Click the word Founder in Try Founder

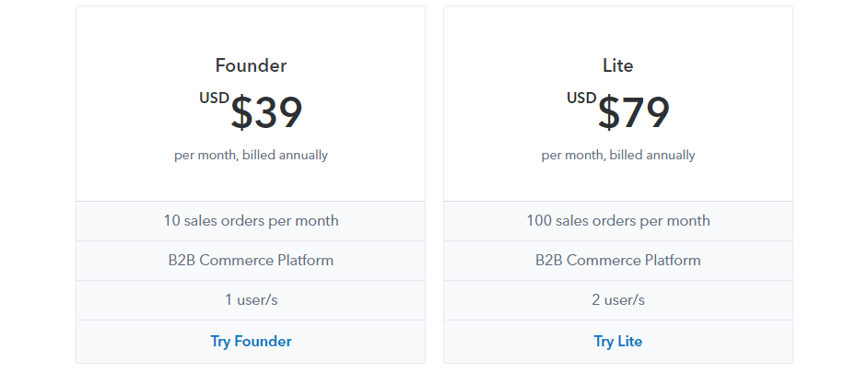coord(263,342)
